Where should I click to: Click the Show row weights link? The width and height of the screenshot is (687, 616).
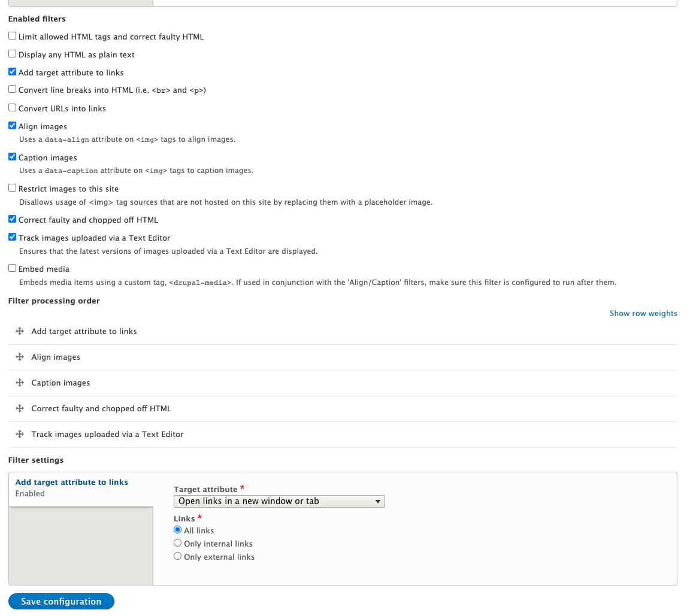tap(643, 313)
